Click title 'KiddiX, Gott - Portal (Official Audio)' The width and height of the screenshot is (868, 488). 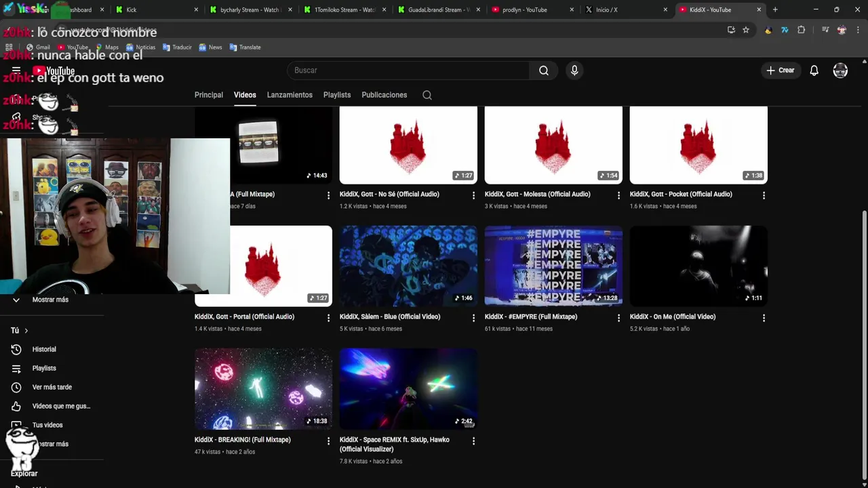point(244,317)
